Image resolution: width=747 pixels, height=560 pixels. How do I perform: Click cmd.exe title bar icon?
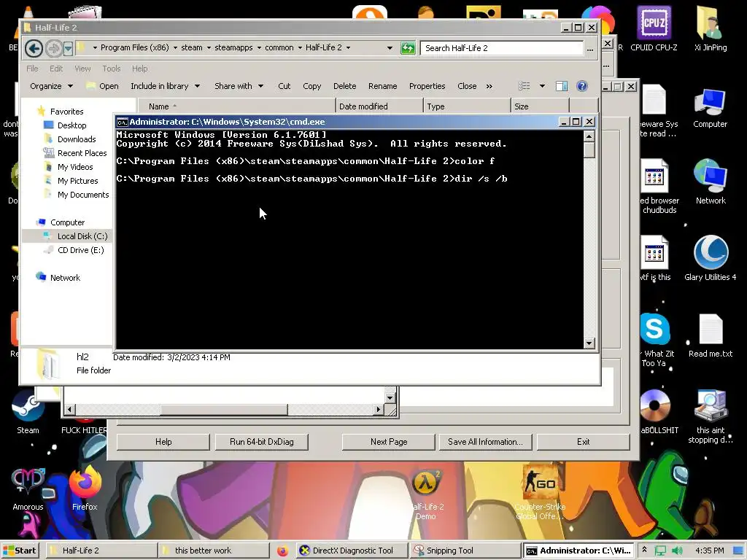tap(122, 122)
